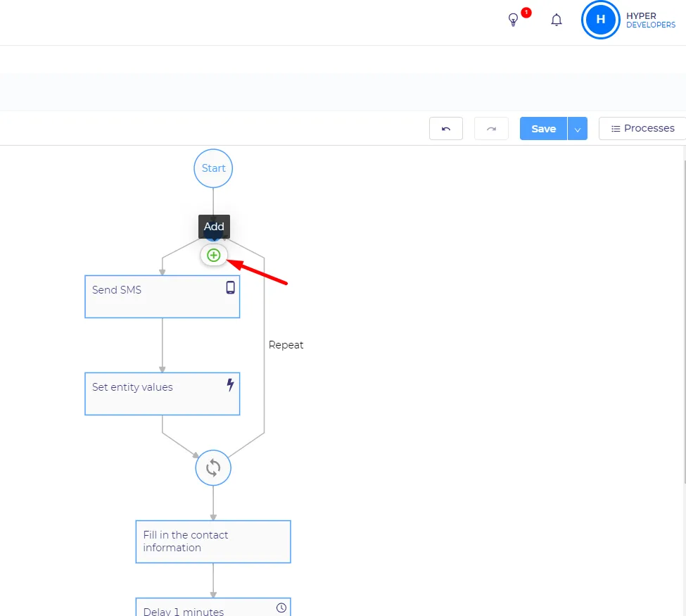Open the lightbulb tips icon

pyautogui.click(x=513, y=20)
